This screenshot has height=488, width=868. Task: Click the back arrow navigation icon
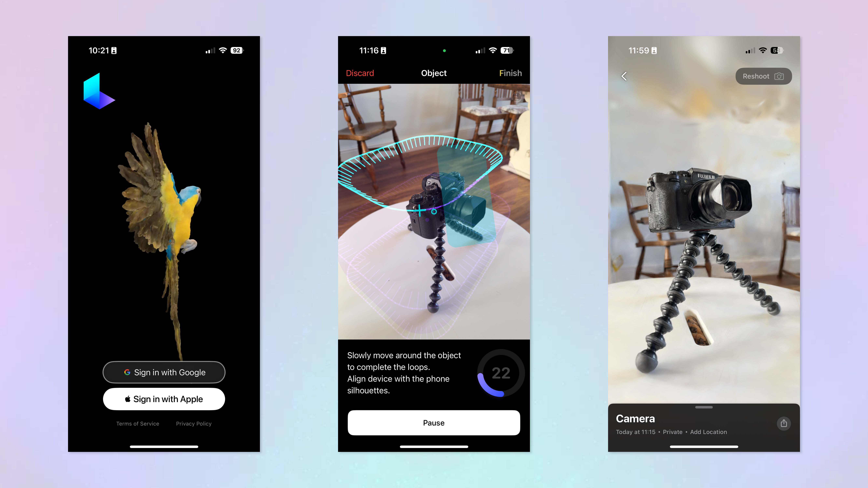624,76
